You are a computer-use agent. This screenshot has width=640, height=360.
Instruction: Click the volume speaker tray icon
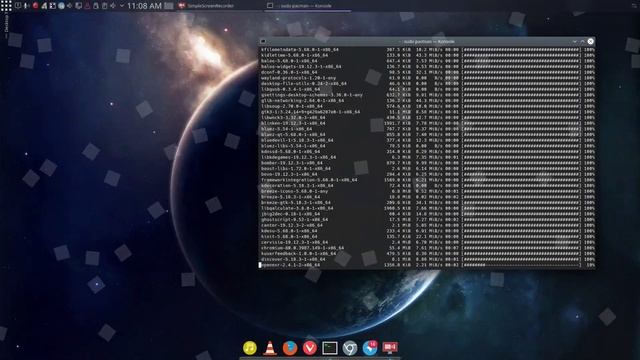[x=113, y=6]
